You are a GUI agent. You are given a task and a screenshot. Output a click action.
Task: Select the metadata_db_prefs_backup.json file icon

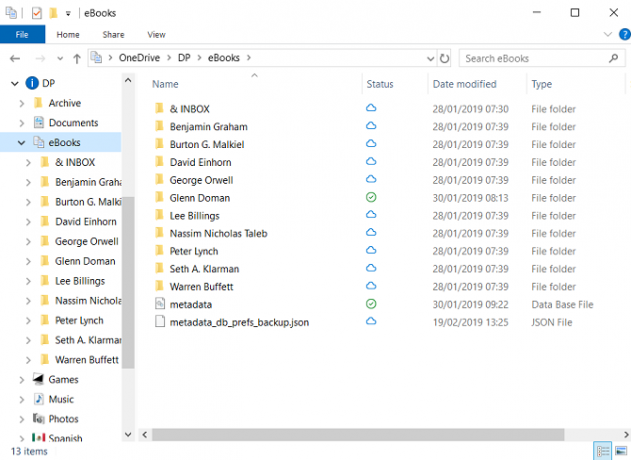(160, 321)
